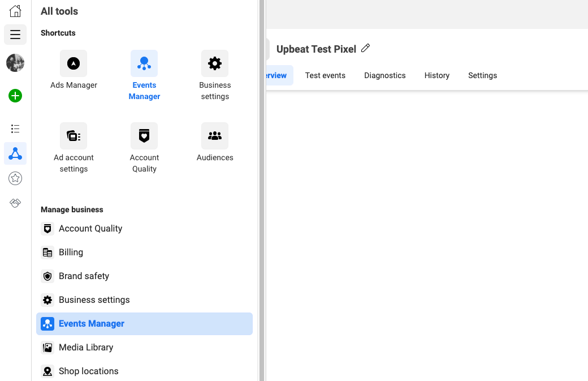Go to the Home icon in the left rail
Viewport: 588px width, 381px height.
(x=15, y=11)
